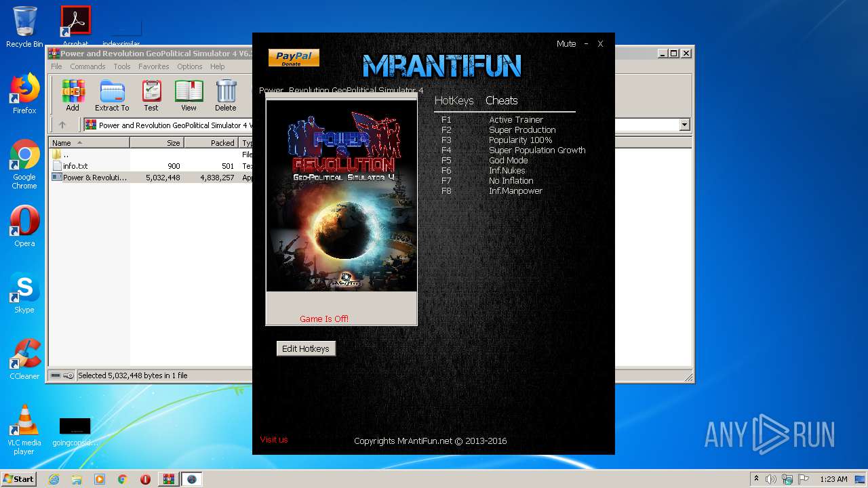Click the Google Chrome desktop icon
The height and width of the screenshot is (488, 868).
coord(24,165)
